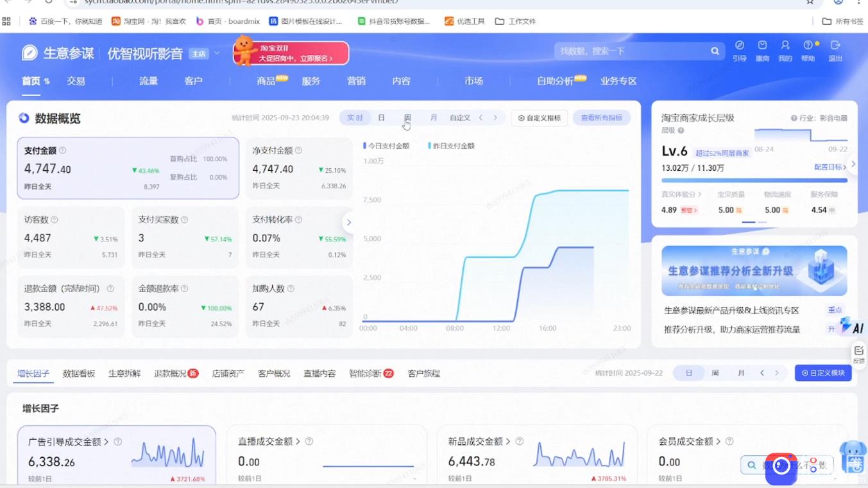The image size is (868, 488).
Task: Click the 生意参谋 compass logo icon
Action: pos(30,53)
